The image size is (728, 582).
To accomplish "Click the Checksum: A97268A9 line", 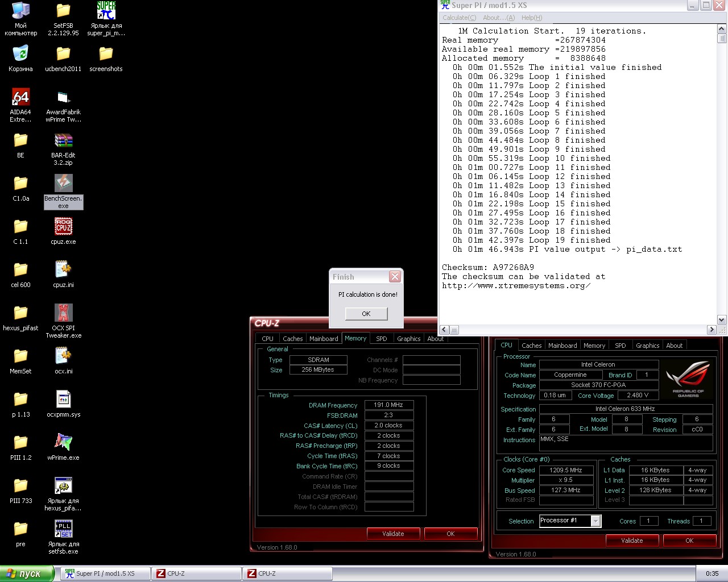I will (488, 267).
